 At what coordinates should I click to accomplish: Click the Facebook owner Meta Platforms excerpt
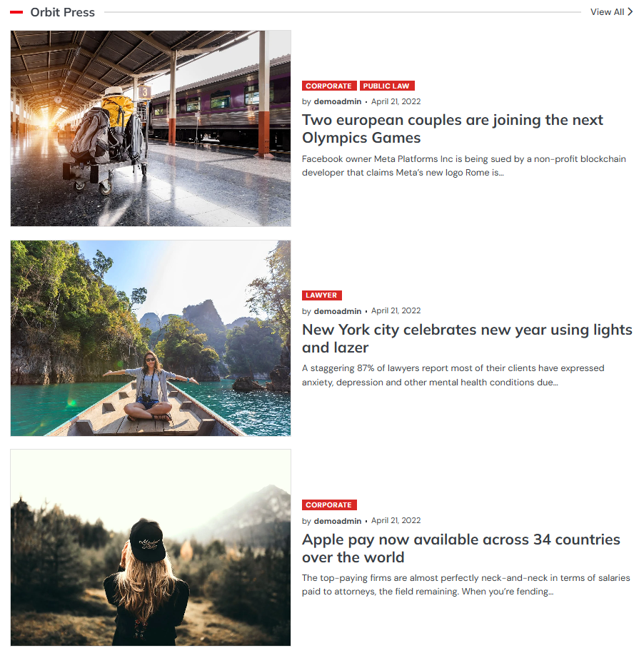click(x=463, y=166)
